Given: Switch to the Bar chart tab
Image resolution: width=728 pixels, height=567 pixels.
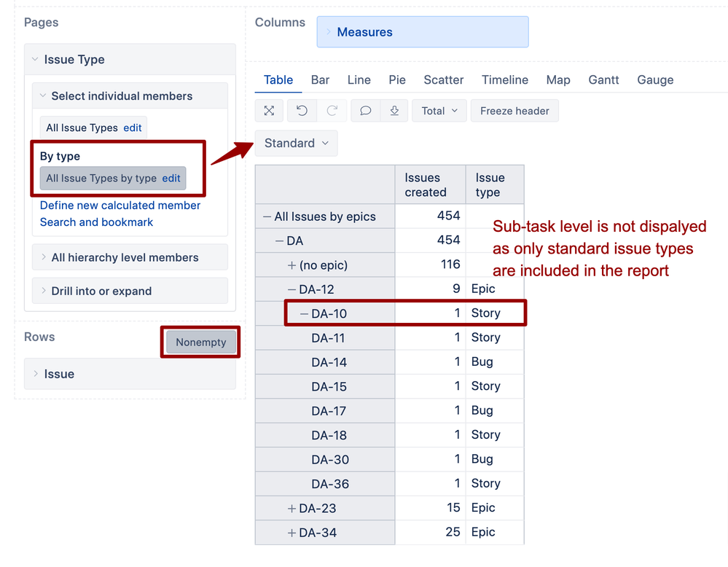Looking at the screenshot, I should coord(320,80).
